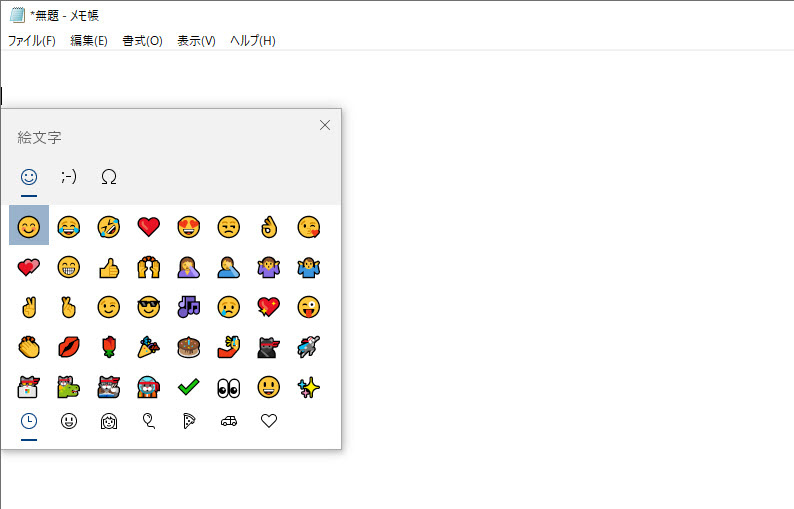
Task: Open the ファイル(F) menu
Action: click(x=31, y=41)
